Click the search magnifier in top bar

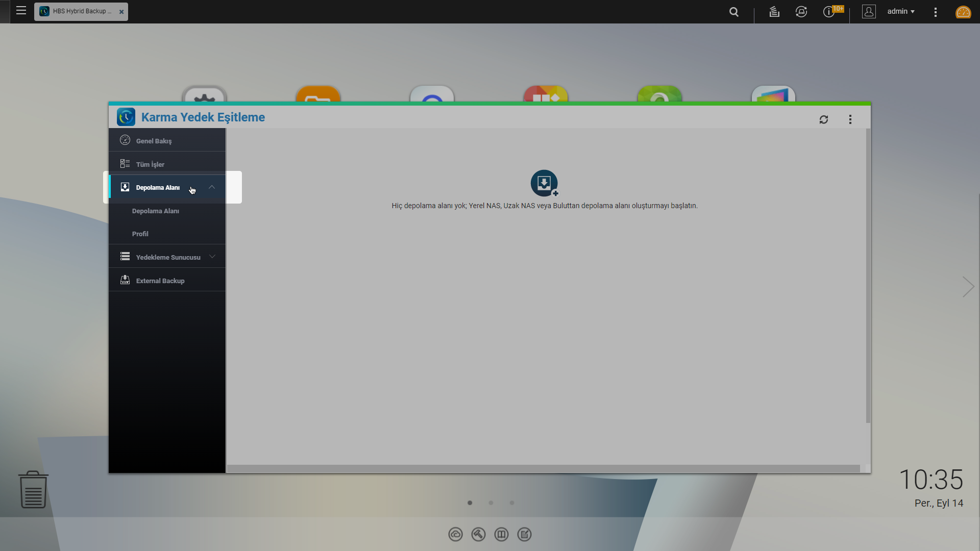pyautogui.click(x=733, y=12)
